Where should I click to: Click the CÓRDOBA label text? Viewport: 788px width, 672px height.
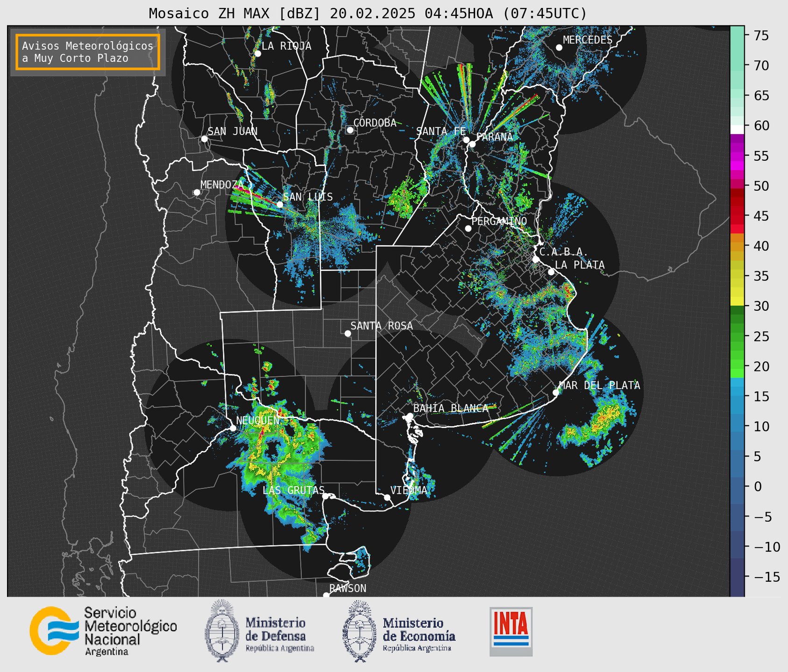375,123
